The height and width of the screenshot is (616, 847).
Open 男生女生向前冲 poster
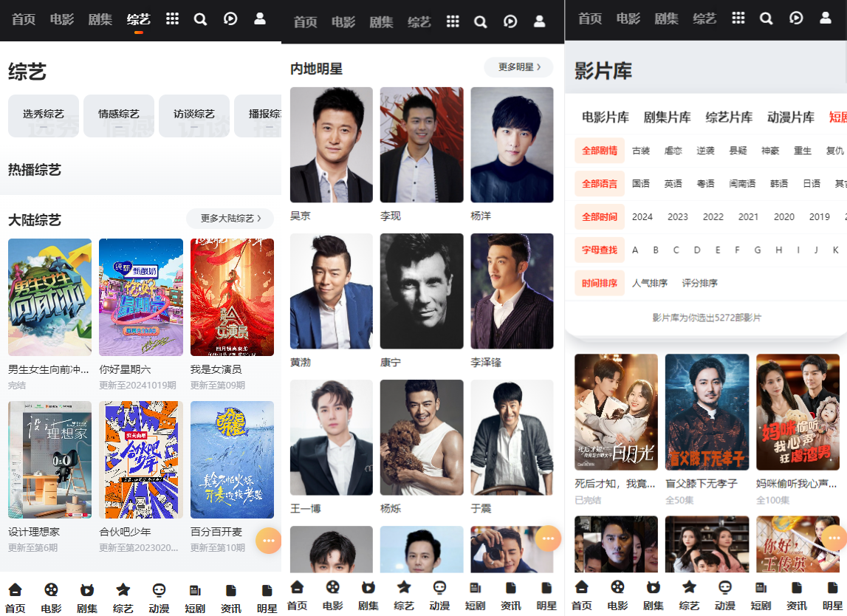pyautogui.click(x=49, y=297)
